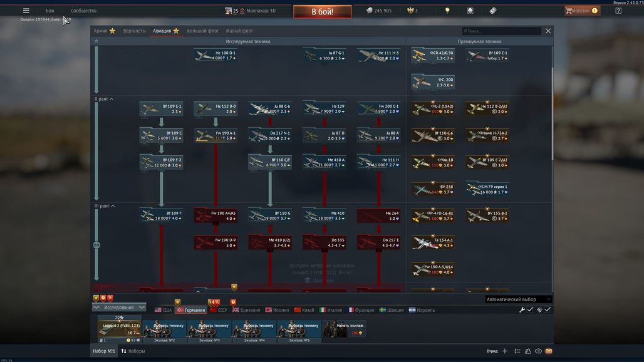The image size is (644, 362).
Task: Expand the Исследования panel
Action: point(119,307)
